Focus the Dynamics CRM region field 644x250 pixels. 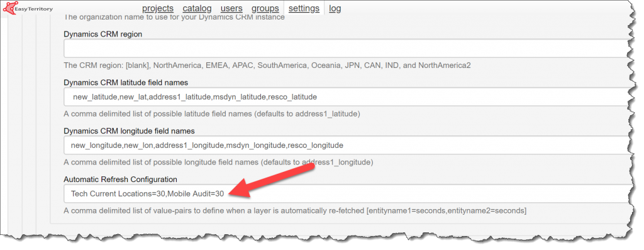coord(347,49)
